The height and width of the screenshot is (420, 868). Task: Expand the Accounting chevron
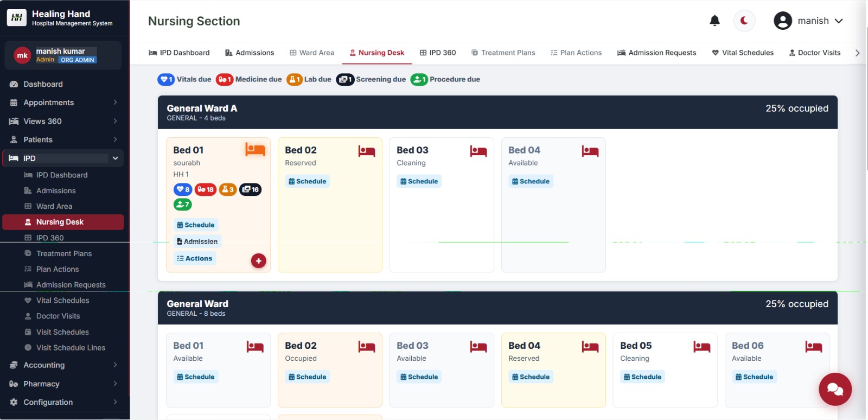pyautogui.click(x=115, y=365)
